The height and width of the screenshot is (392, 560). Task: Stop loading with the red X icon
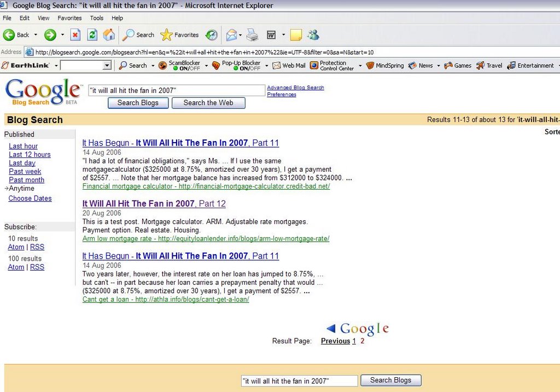click(75, 35)
